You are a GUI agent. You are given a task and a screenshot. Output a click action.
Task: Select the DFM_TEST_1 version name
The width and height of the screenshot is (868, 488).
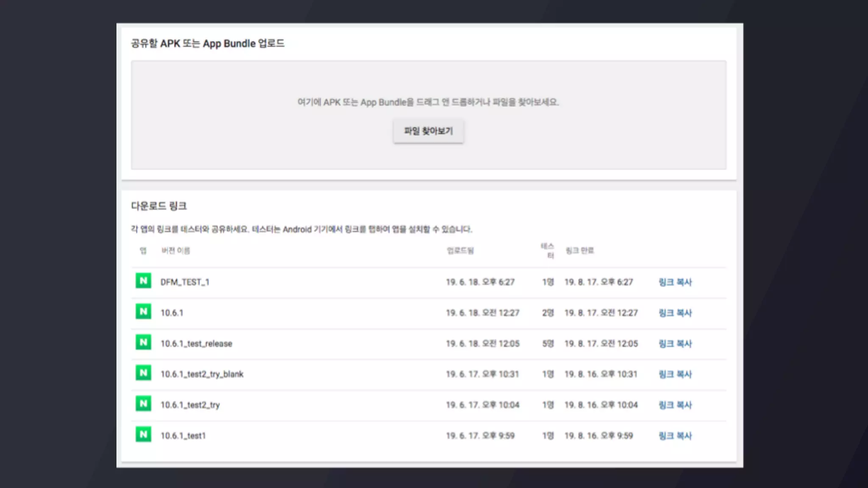tap(185, 282)
